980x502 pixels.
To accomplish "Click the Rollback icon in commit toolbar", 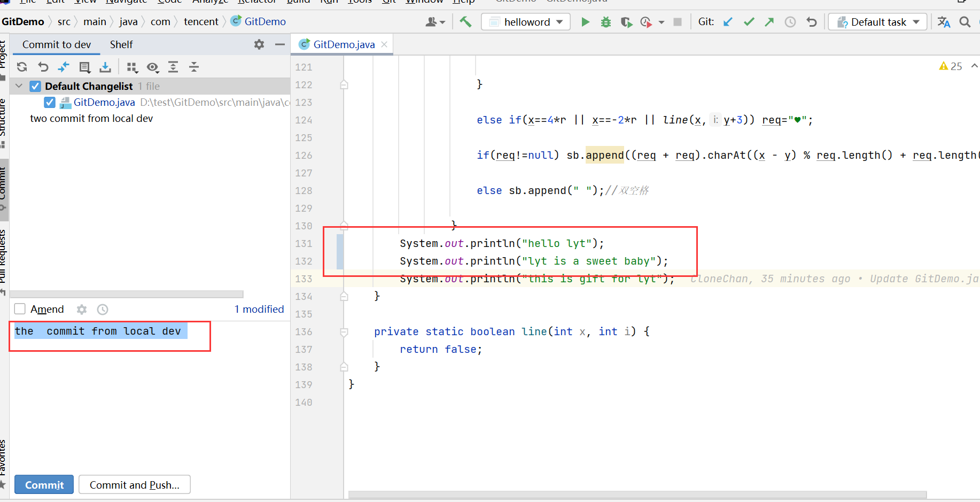I will (x=43, y=67).
